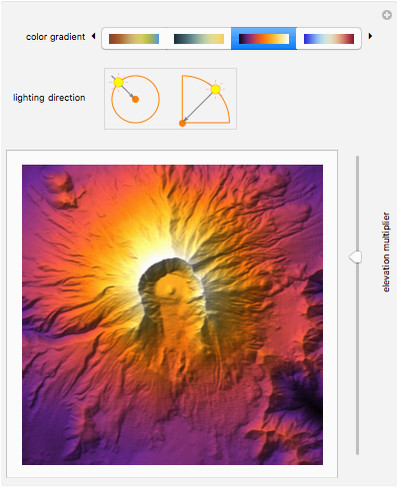Click the orange ring of the azimuth circle
This screenshot has height=488, width=398.
coord(135,99)
